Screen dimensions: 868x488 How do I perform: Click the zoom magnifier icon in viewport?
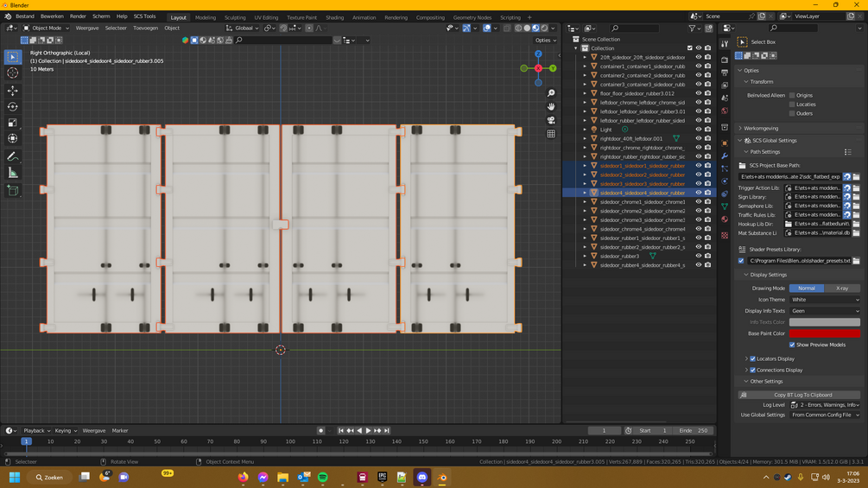[551, 93]
